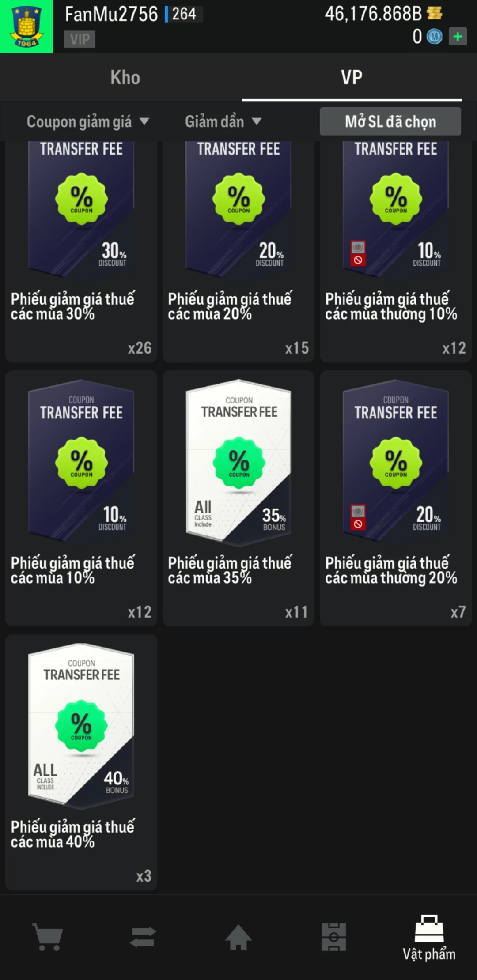Open the shop cart icon

[x=48, y=937]
